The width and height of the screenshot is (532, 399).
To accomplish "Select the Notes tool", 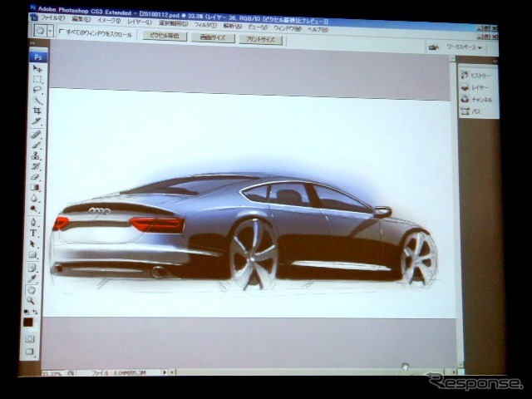I will pyautogui.click(x=32, y=268).
